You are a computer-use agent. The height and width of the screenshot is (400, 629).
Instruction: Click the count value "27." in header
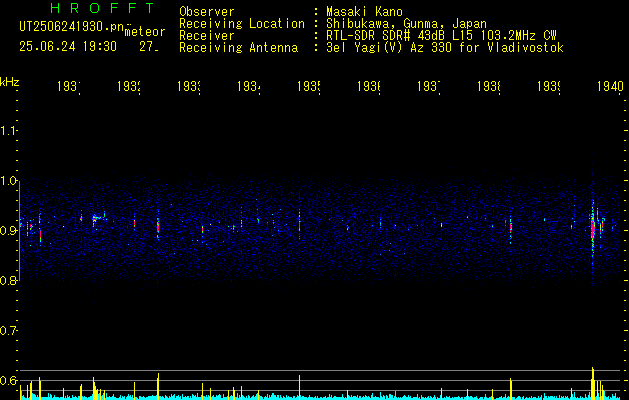click(149, 47)
